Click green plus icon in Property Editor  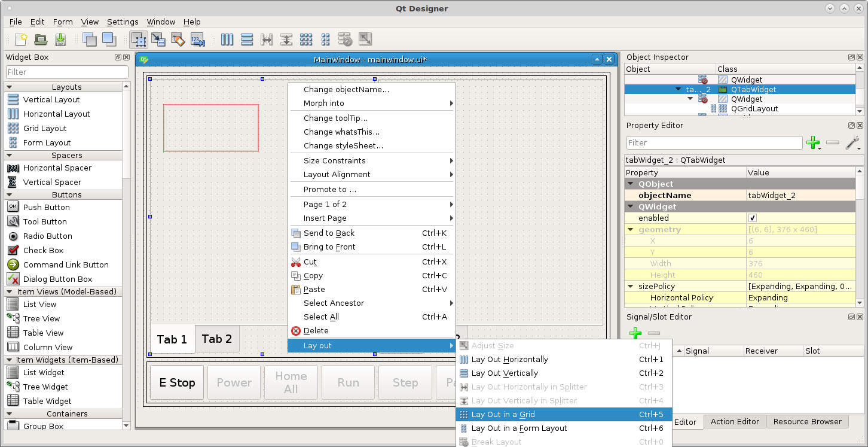click(813, 142)
